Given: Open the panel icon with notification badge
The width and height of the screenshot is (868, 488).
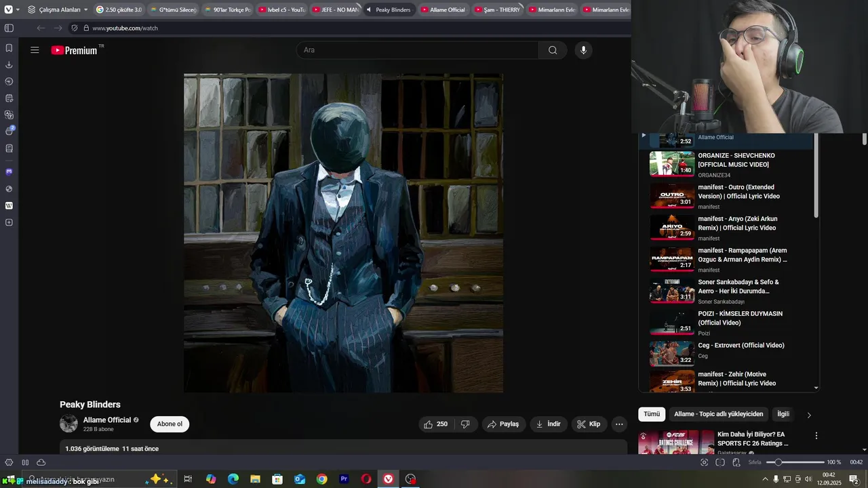Looking at the screenshot, I should click(9, 131).
